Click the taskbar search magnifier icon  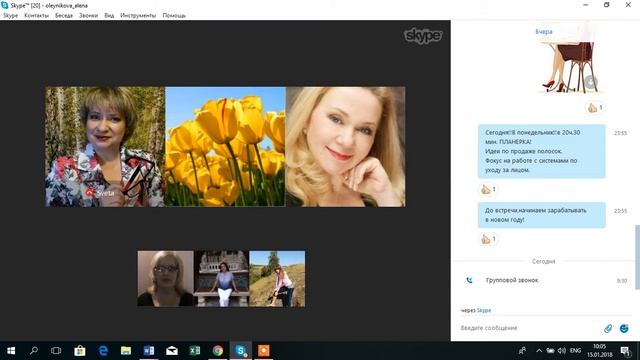pos(34,351)
